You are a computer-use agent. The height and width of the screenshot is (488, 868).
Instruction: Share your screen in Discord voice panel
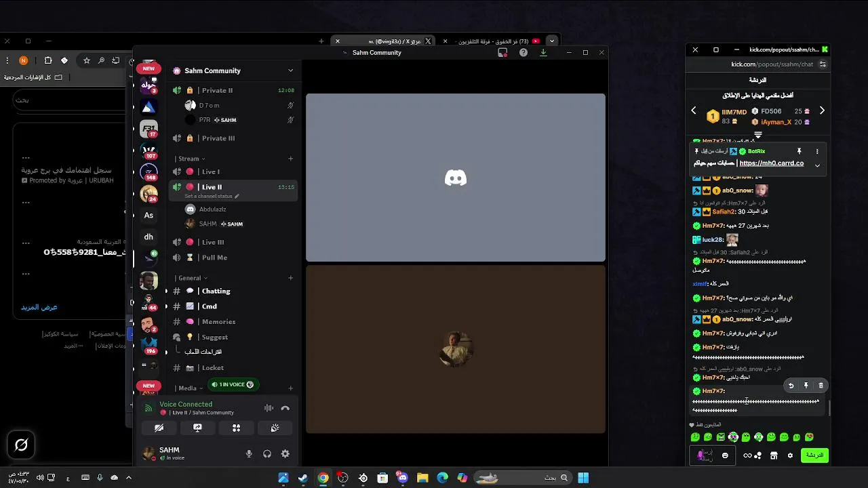coord(197,428)
